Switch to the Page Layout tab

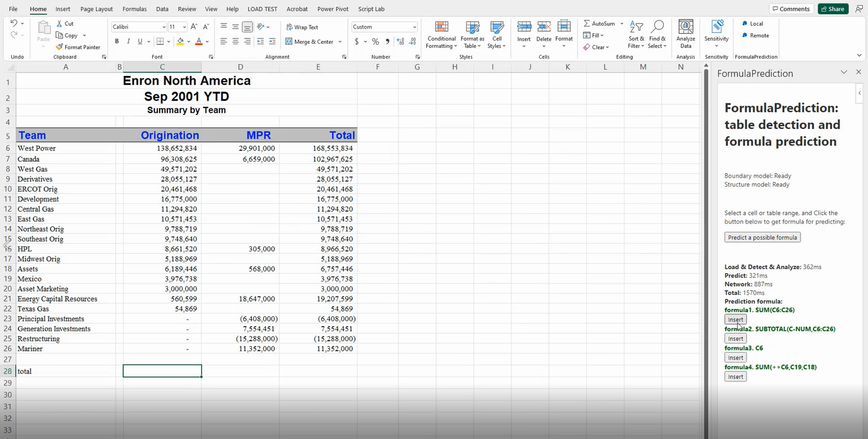[x=96, y=9]
